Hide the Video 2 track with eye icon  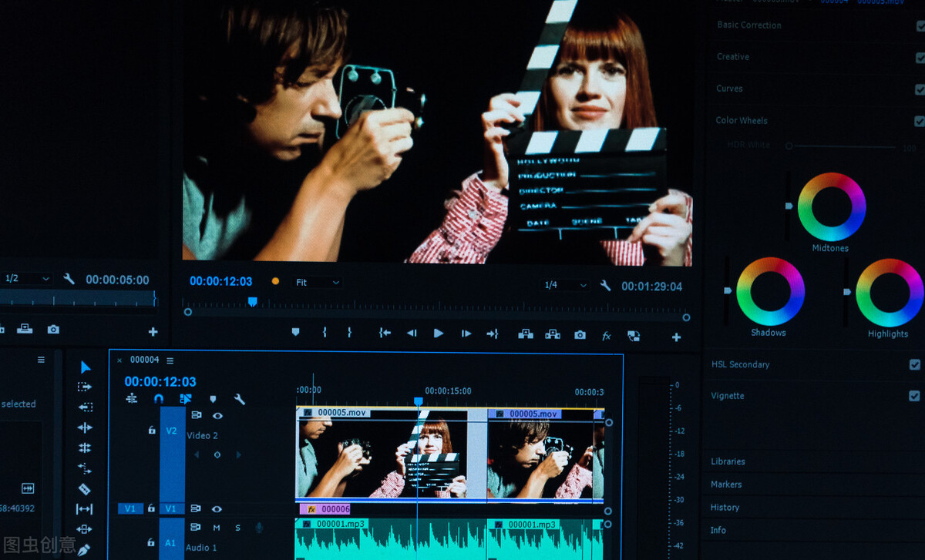(217, 416)
